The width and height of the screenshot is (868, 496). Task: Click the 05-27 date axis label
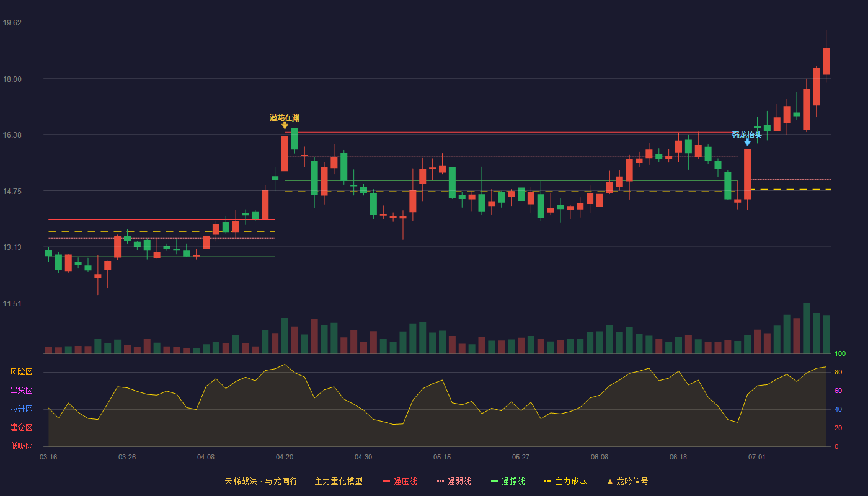(x=521, y=457)
